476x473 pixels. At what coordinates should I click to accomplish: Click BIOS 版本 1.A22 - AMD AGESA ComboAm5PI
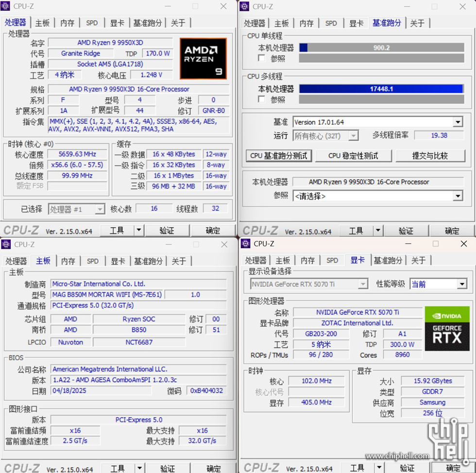138,380
